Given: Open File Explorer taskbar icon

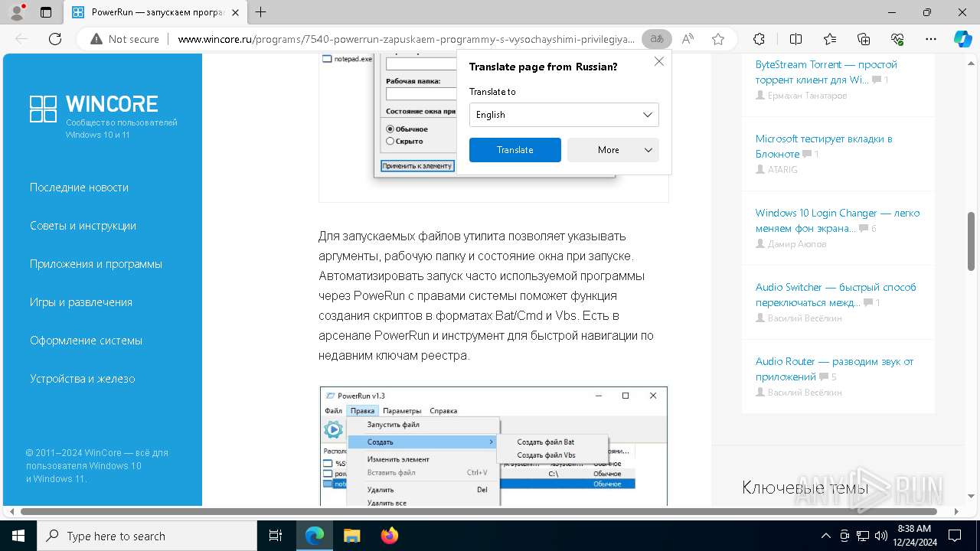Looking at the screenshot, I should click(x=351, y=536).
